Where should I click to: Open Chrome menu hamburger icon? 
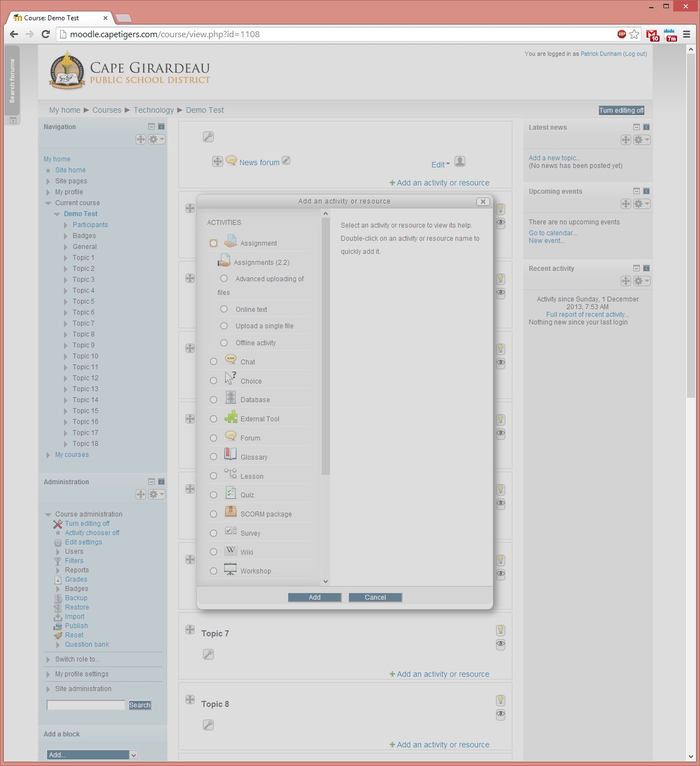[x=686, y=34]
